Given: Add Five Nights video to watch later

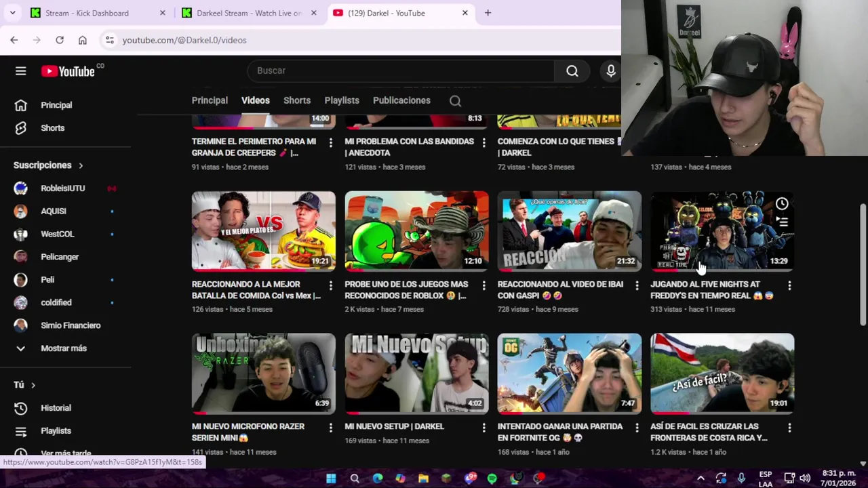Looking at the screenshot, I should click(x=782, y=203).
